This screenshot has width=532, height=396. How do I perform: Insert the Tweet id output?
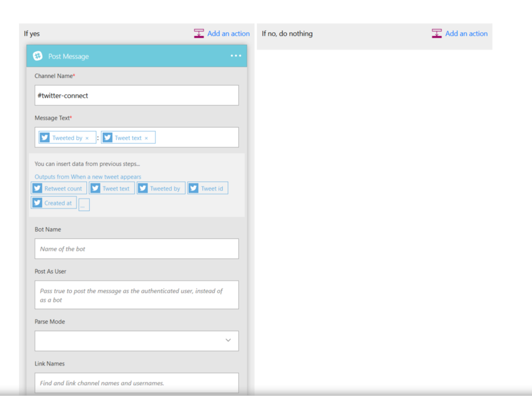(208, 188)
